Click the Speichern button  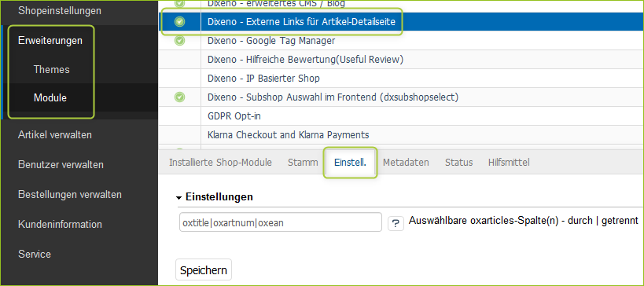(204, 270)
